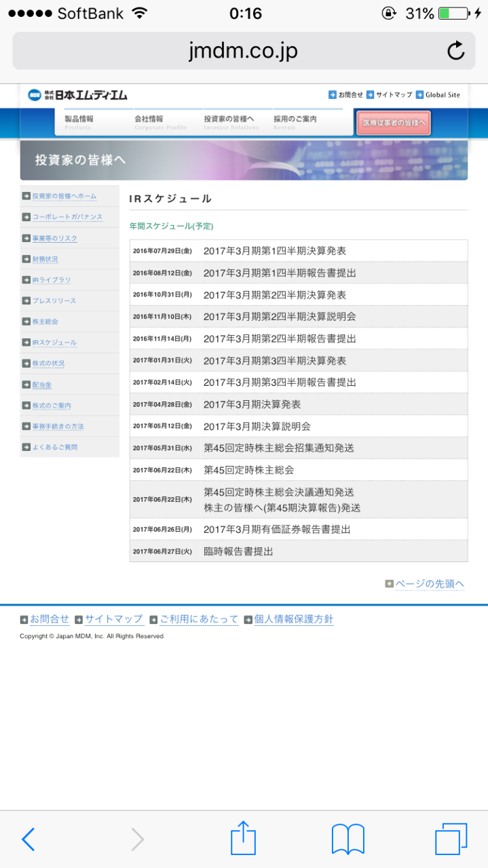Screen dimensions: 488x868
Task: Select 投資家の皆様へ Investor Relations menu
Action: point(231,122)
